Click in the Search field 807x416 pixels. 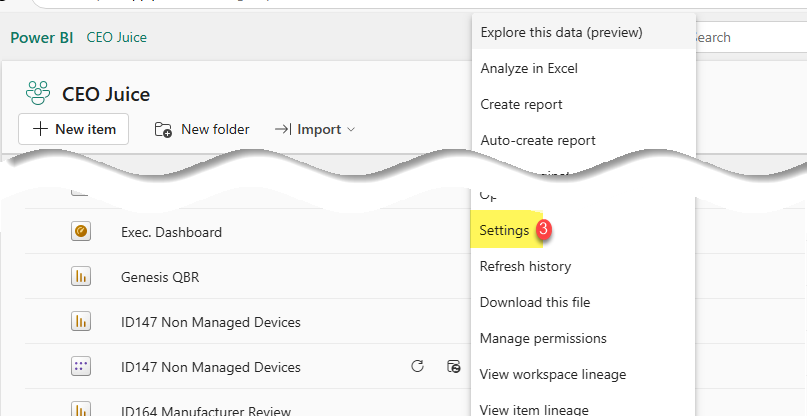pyautogui.click(x=751, y=37)
